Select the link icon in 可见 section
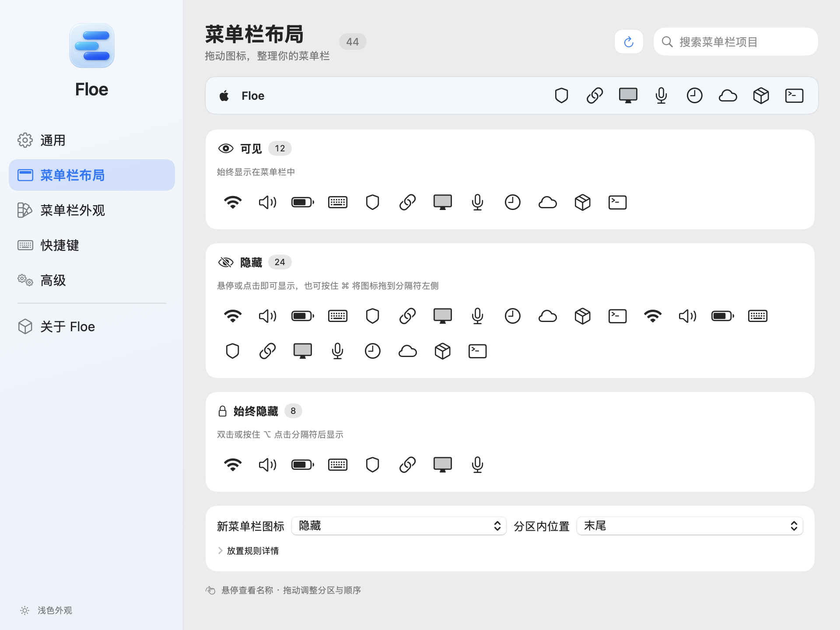840x630 pixels. (x=408, y=202)
